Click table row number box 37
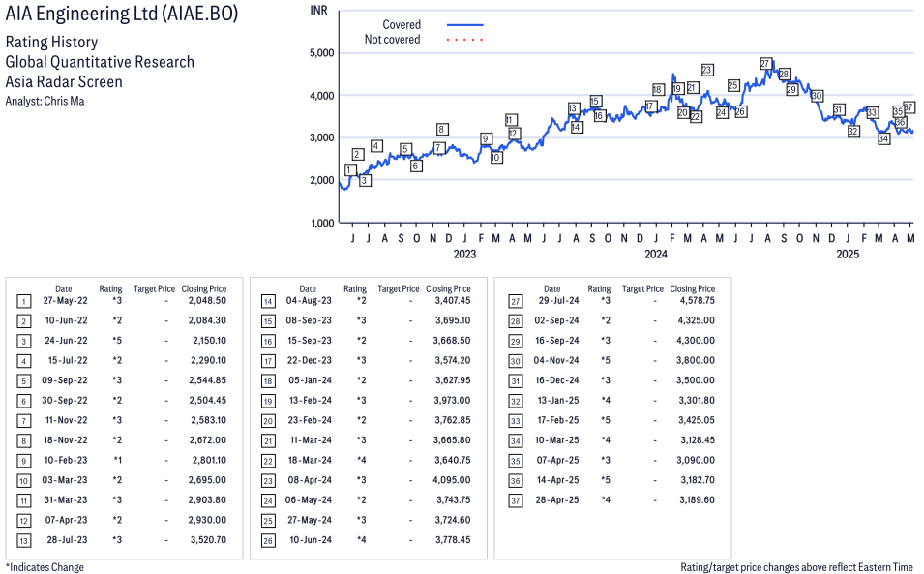 click(x=516, y=501)
